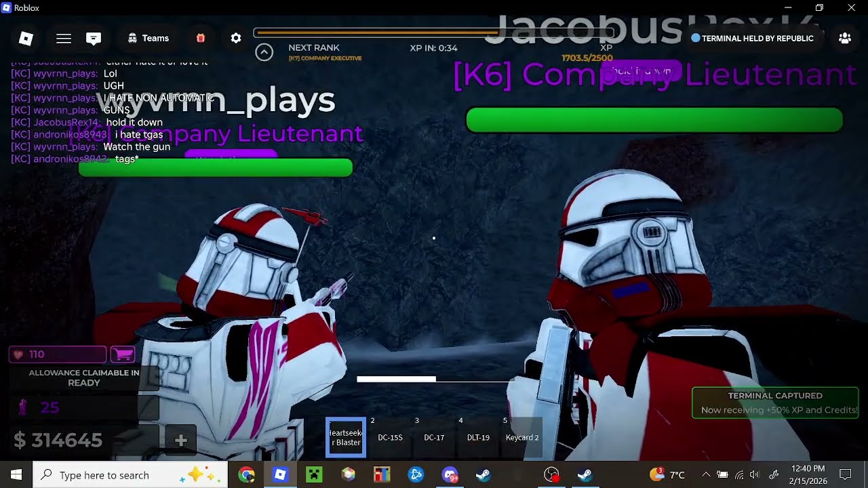Screen dimensions: 868x488
Task: Select the DLT-19 weapon slot
Action: coord(478,437)
